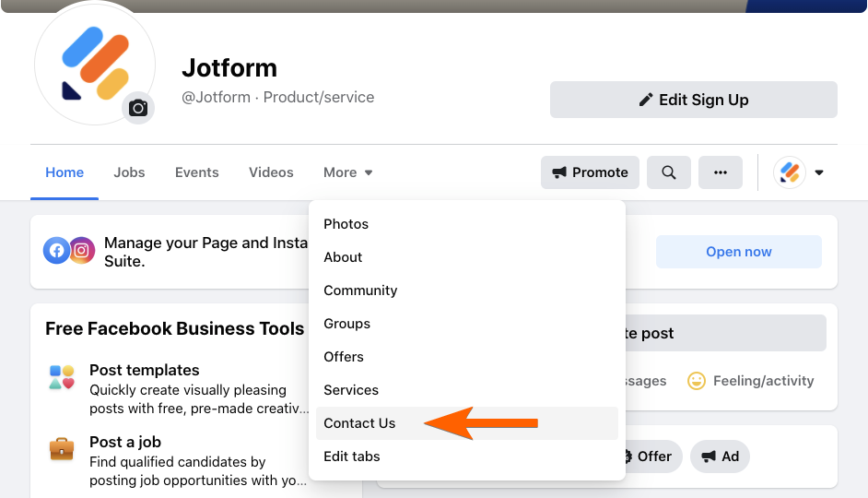This screenshot has height=498, width=868.
Task: Click the Post templates shapes icon
Action: (62, 376)
